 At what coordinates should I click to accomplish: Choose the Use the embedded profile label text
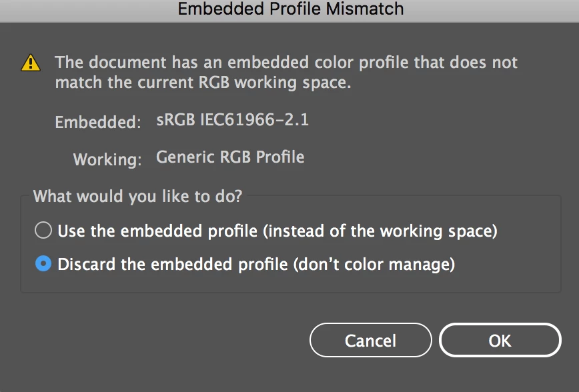click(x=157, y=231)
